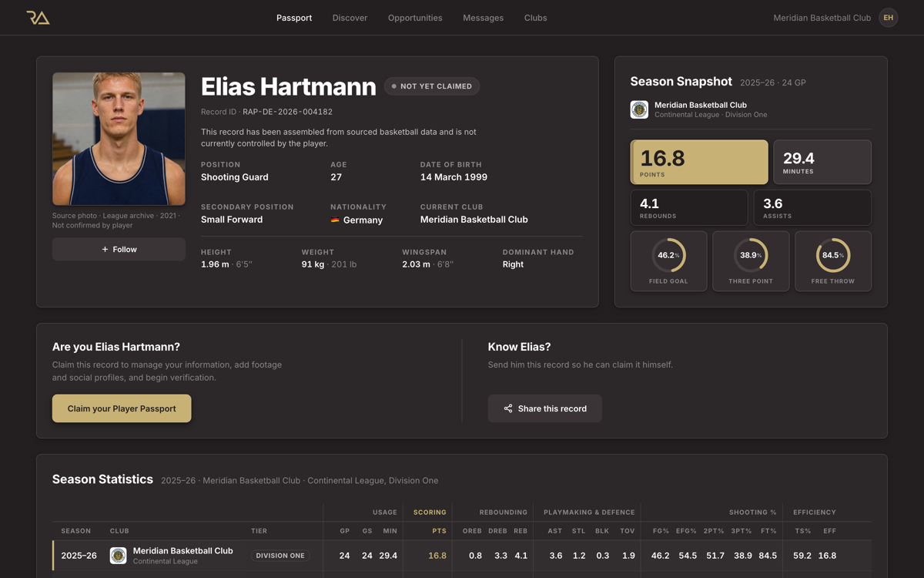Click the Season Statistics heading
This screenshot has width=924, height=578.
(x=102, y=479)
